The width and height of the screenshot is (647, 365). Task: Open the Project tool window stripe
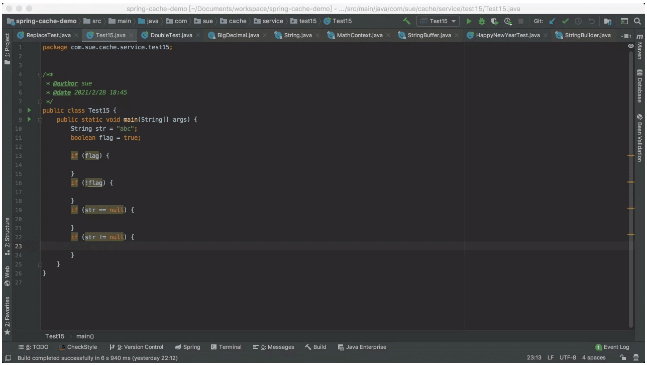tap(7, 49)
